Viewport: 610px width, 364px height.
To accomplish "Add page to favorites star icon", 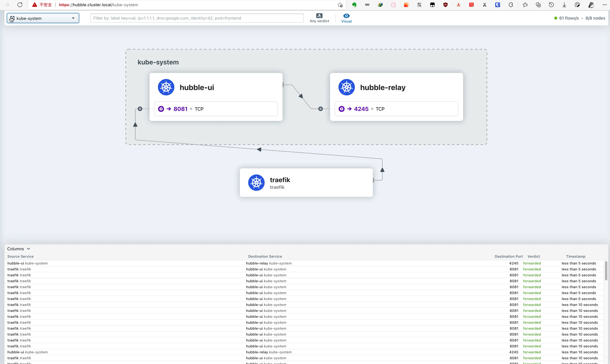I will click(x=340, y=5).
